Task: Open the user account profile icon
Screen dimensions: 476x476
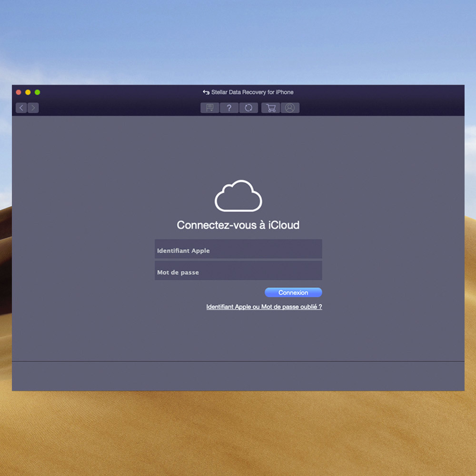Action: pyautogui.click(x=290, y=108)
